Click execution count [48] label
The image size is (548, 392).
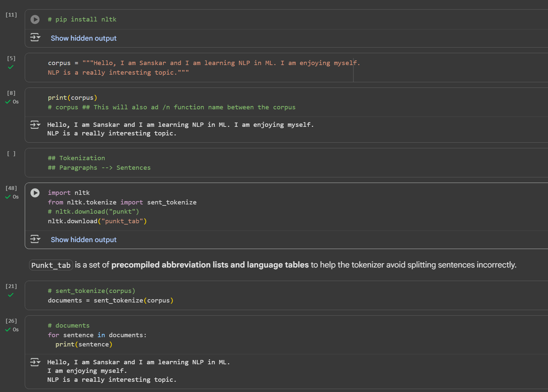(x=11, y=188)
